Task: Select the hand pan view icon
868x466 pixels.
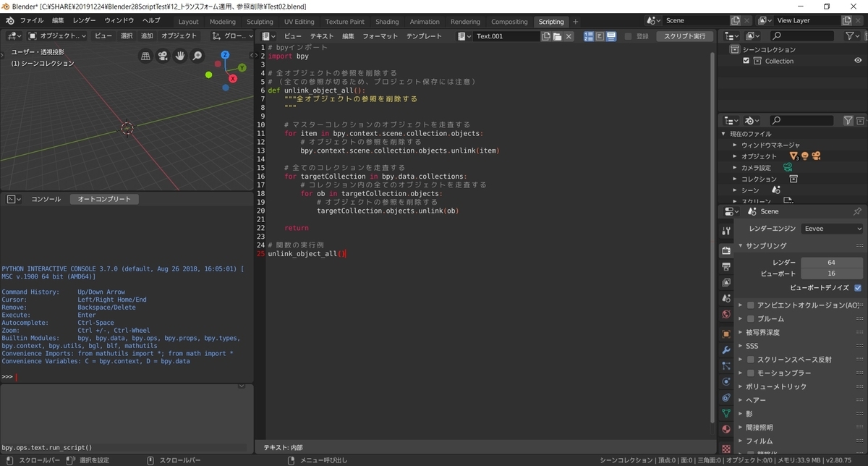Action: 179,56
